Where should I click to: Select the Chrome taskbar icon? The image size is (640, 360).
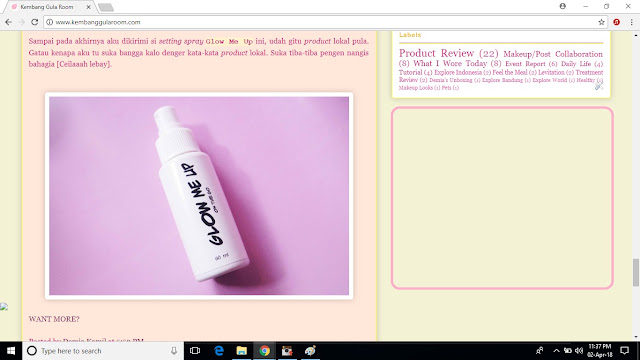pos(264,351)
